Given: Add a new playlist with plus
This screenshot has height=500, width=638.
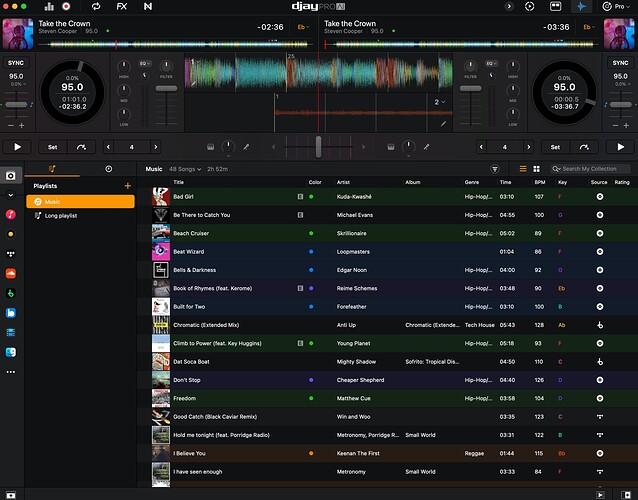Looking at the screenshot, I should pos(128,186).
